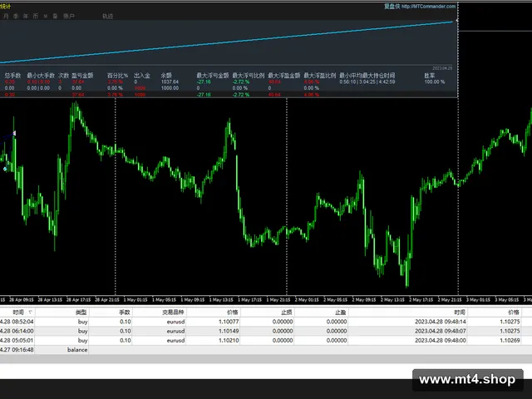532x399 pixels.
Task: Click the 盈亏金额 statistics label
Action: pyautogui.click(x=82, y=76)
